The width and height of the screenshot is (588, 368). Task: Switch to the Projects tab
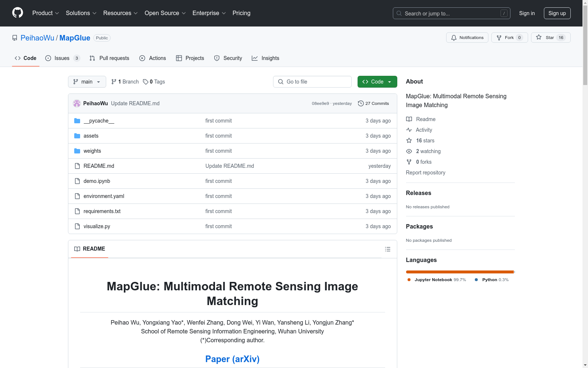pyautogui.click(x=190, y=58)
